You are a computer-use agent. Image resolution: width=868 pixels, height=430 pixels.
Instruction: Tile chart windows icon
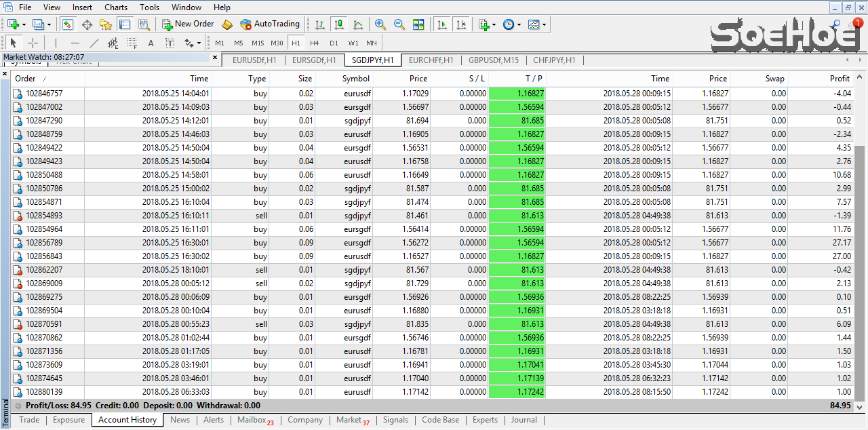pyautogui.click(x=418, y=24)
